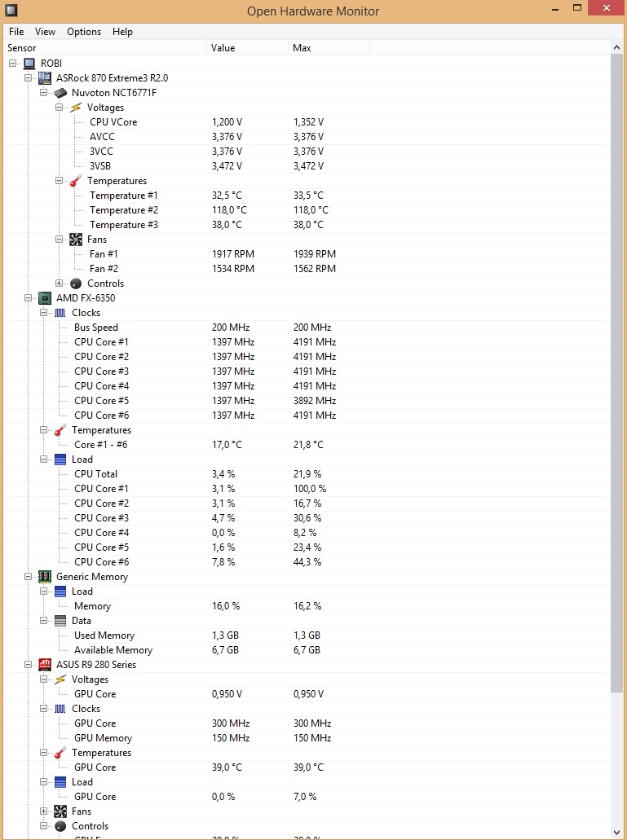
Task: Click the Max column header
Action: [329, 48]
